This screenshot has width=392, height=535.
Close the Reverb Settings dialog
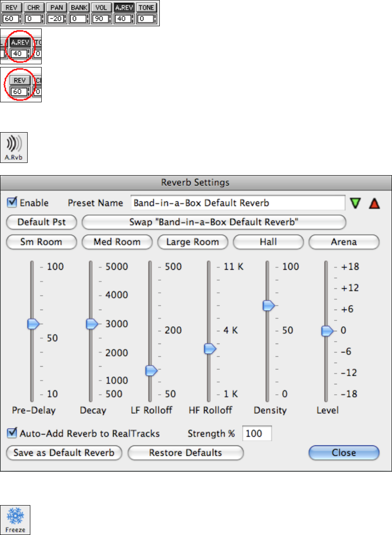[x=344, y=453]
